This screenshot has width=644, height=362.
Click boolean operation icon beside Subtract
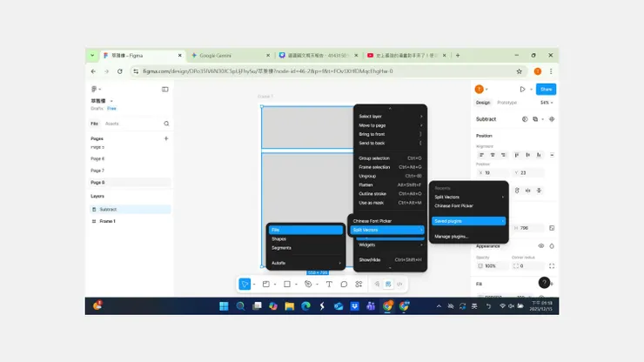click(x=535, y=119)
